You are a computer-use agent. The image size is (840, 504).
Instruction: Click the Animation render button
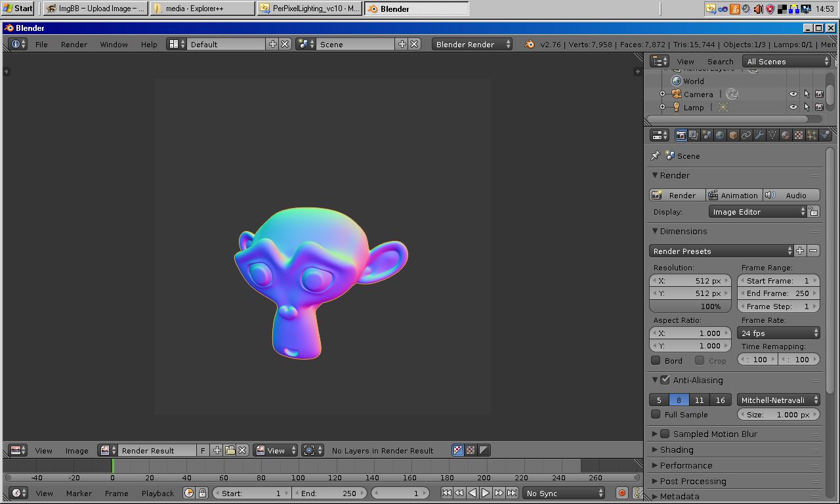click(734, 195)
